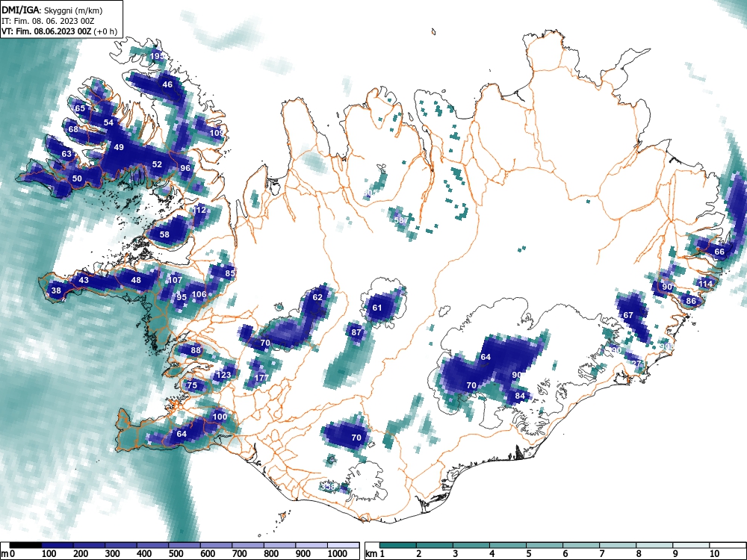This screenshot has width=747, height=560.
Task: Click the visibility value 66 on the map
Action: tap(719, 252)
